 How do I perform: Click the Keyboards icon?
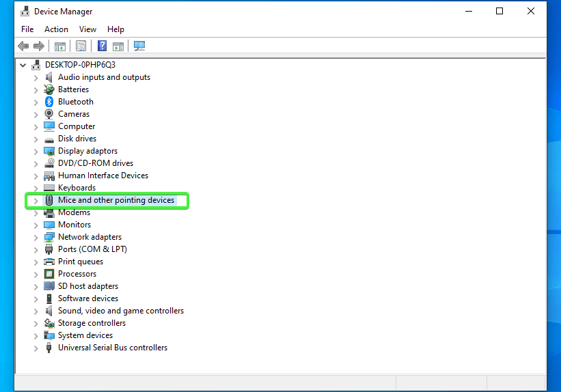49,188
